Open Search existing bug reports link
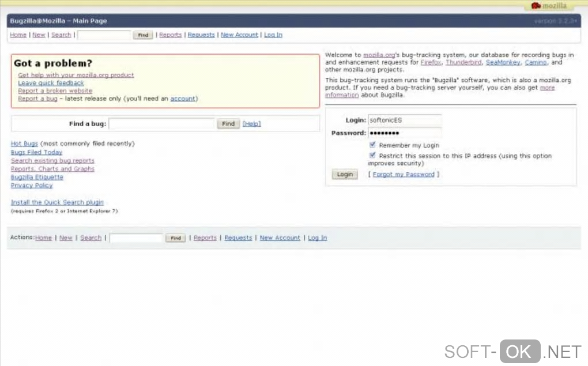The width and height of the screenshot is (588, 366). tap(52, 160)
